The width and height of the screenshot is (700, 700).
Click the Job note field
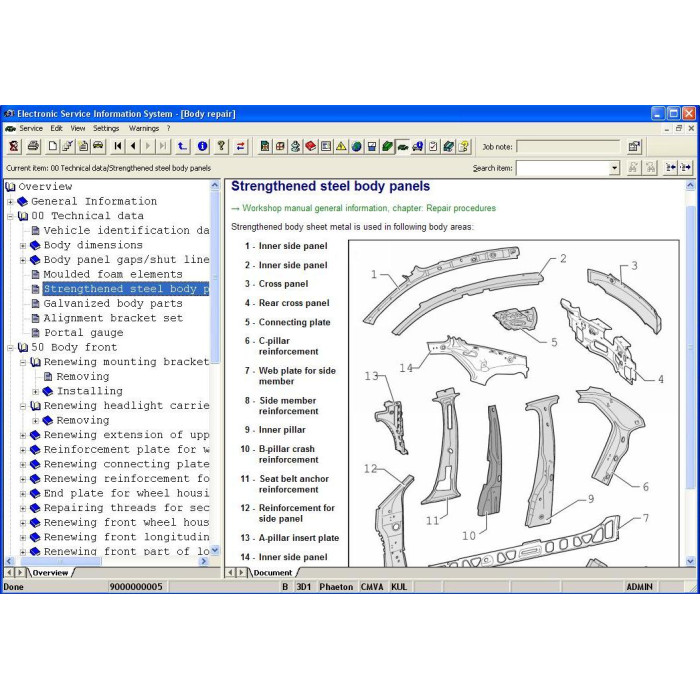pyautogui.click(x=568, y=146)
